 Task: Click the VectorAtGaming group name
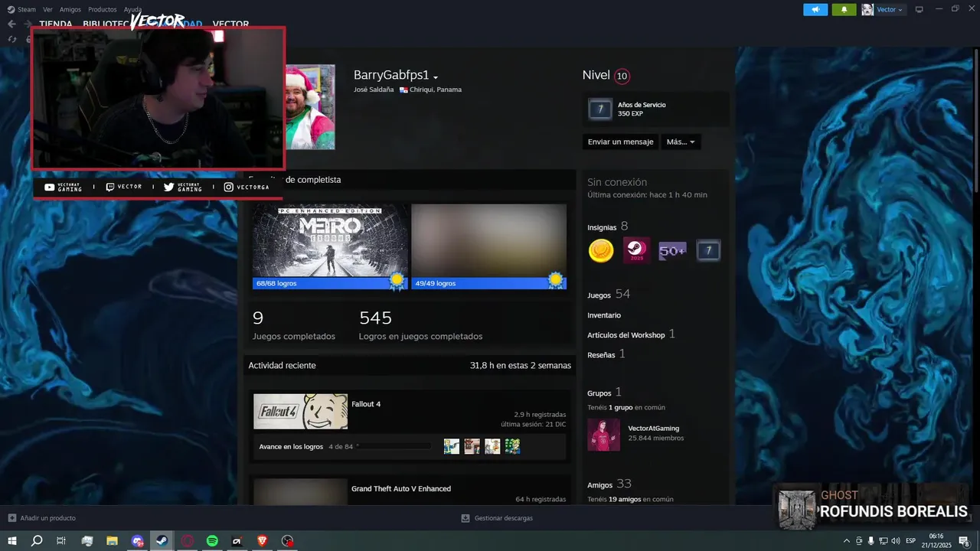click(x=653, y=428)
